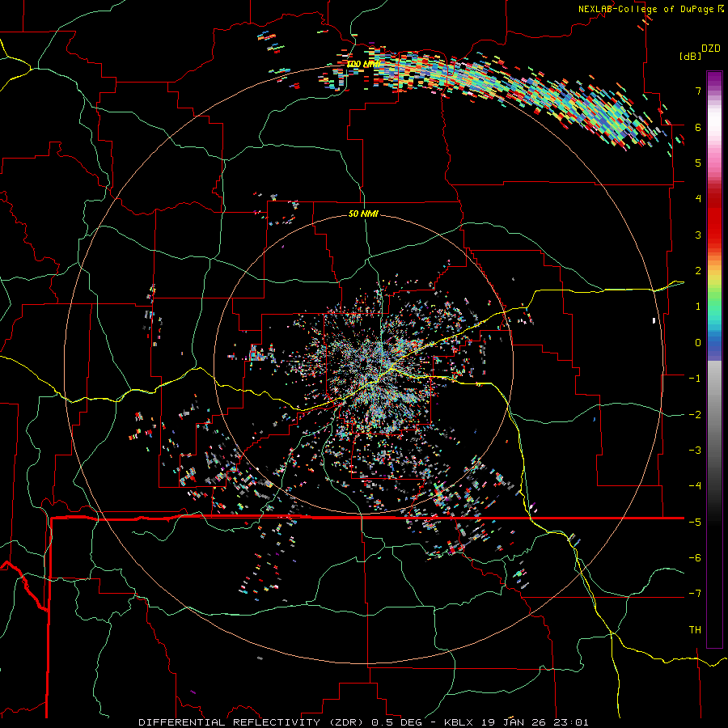Click the ZDR color scale bar
The height and width of the screenshot is (728, 728).
tap(714, 359)
